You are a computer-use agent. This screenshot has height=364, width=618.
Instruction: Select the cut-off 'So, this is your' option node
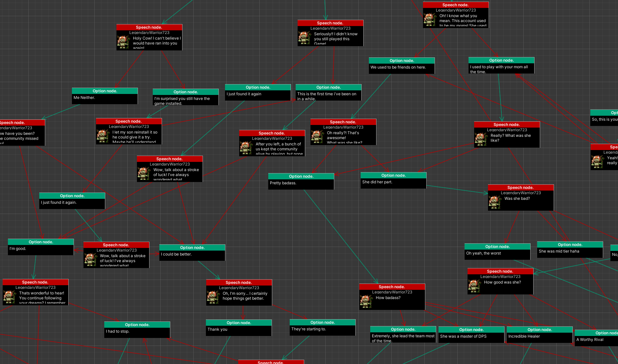pyautogui.click(x=604, y=118)
